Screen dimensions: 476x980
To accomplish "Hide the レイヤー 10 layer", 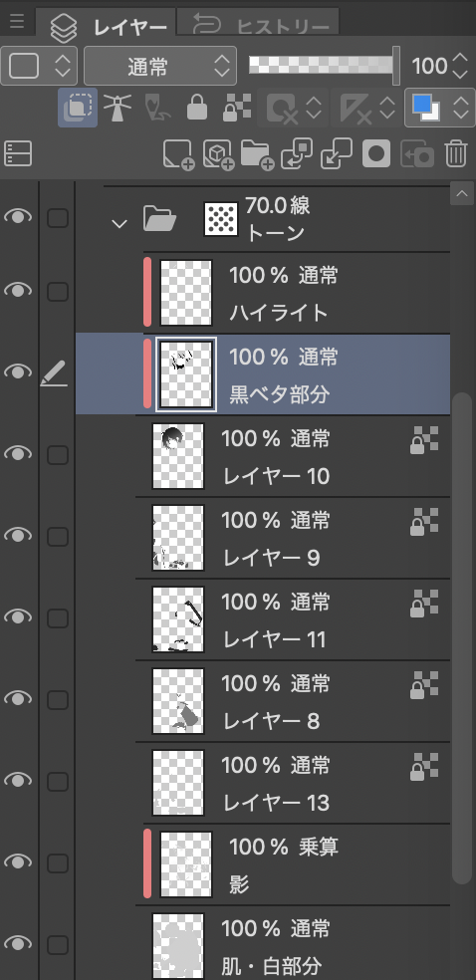I will [18, 454].
